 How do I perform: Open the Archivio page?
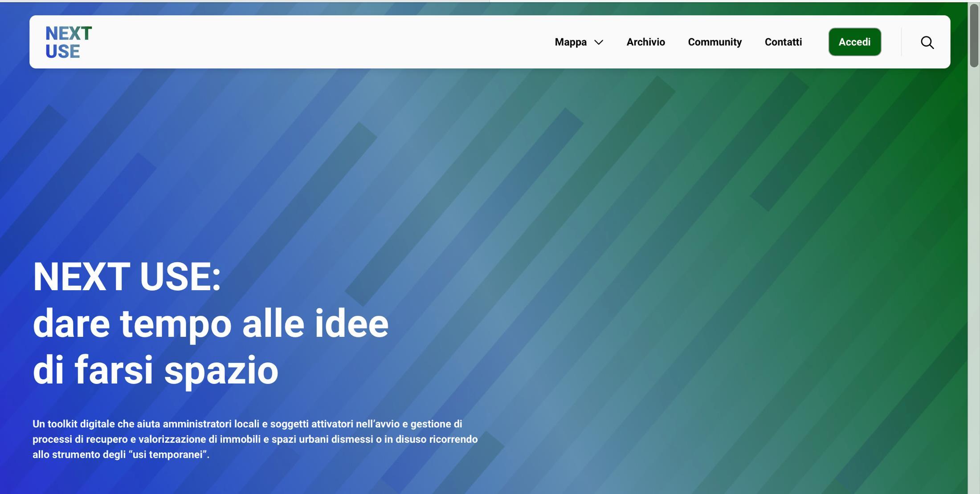coord(645,42)
